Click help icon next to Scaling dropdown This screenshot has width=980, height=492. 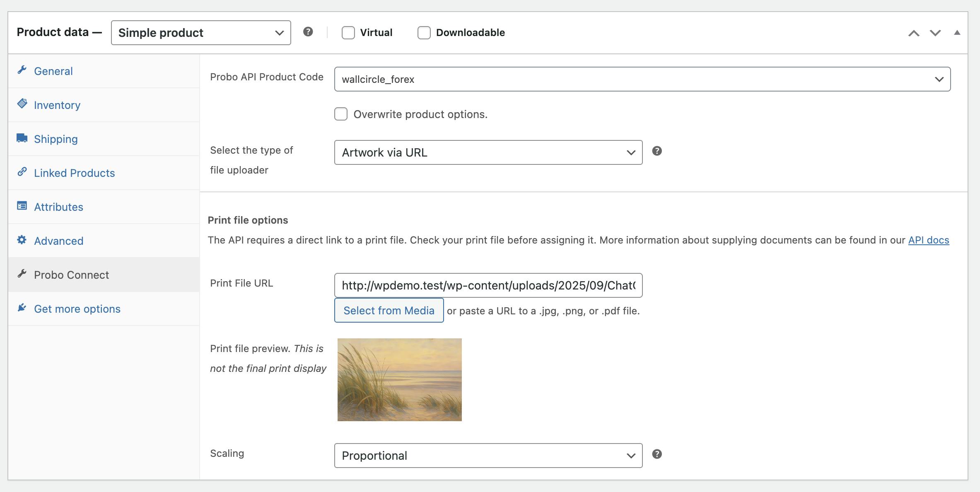pyautogui.click(x=657, y=454)
